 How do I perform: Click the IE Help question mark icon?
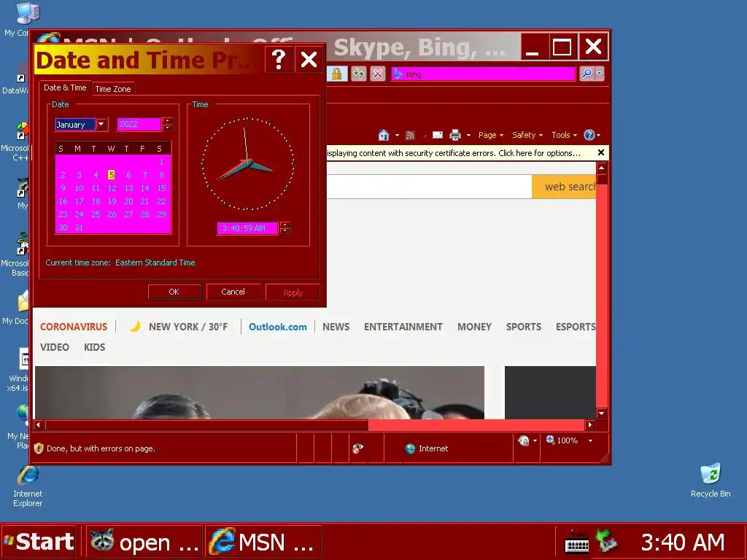pos(589,135)
